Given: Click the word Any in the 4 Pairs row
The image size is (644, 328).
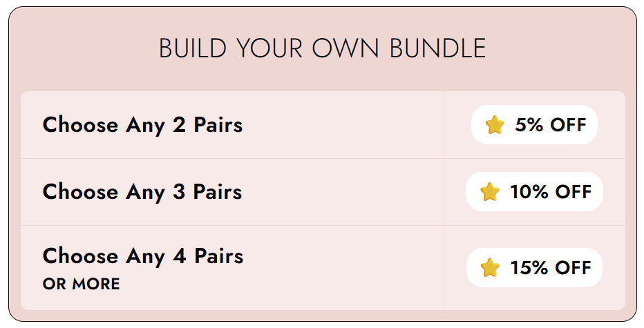Looking at the screenshot, I should point(145,256).
